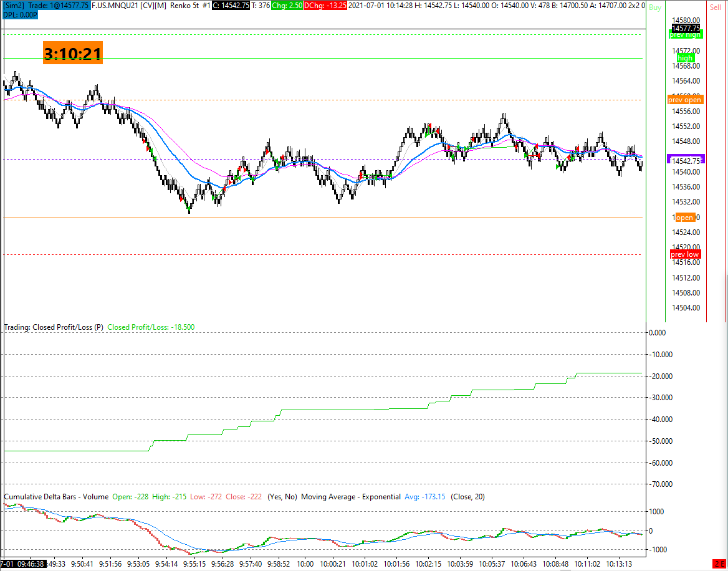The height and width of the screenshot is (571, 728).
Task: Click the 'Closed Profit/Loss: -18.500' value
Action: (x=151, y=327)
